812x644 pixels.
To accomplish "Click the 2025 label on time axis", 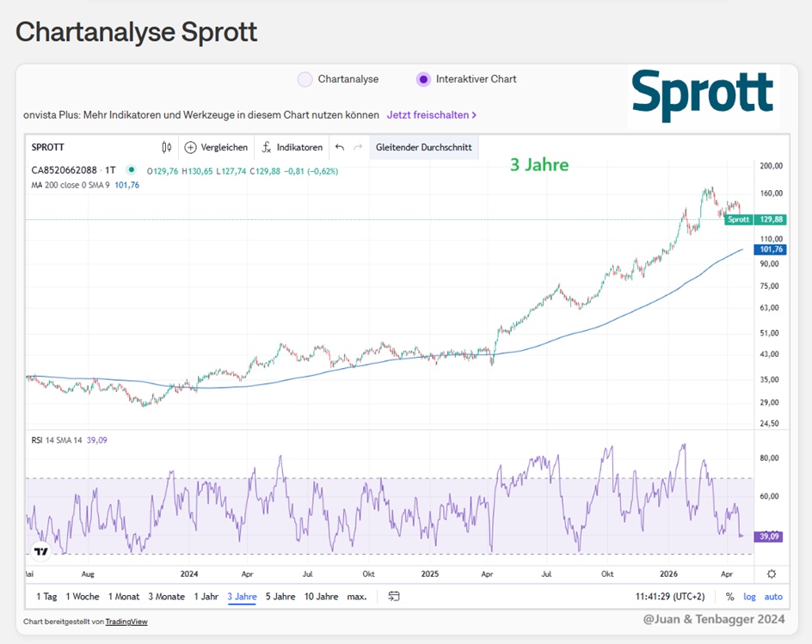I will (x=430, y=574).
